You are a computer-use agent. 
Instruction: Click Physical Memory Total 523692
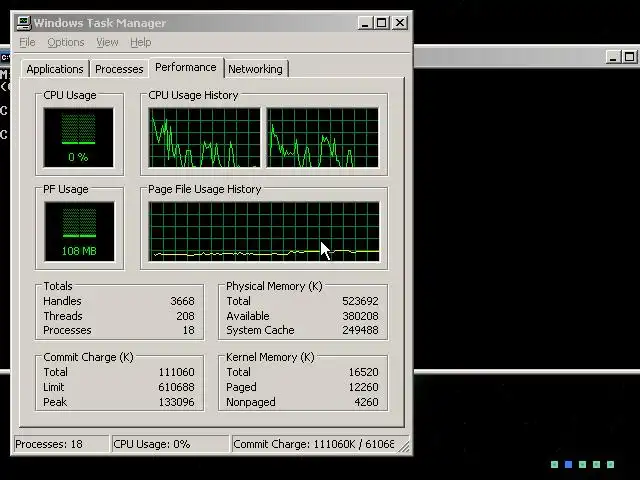[360, 301]
